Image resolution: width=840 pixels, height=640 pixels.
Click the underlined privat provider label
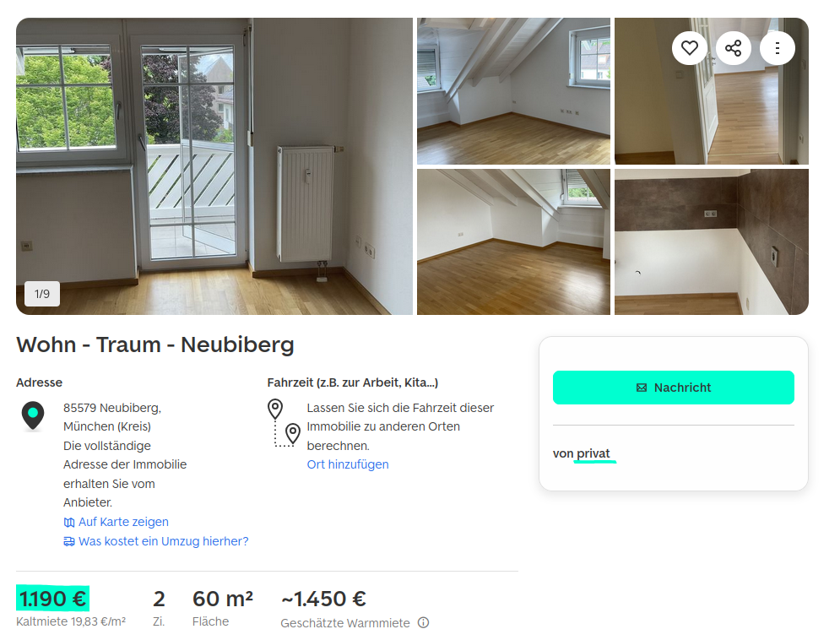(593, 453)
